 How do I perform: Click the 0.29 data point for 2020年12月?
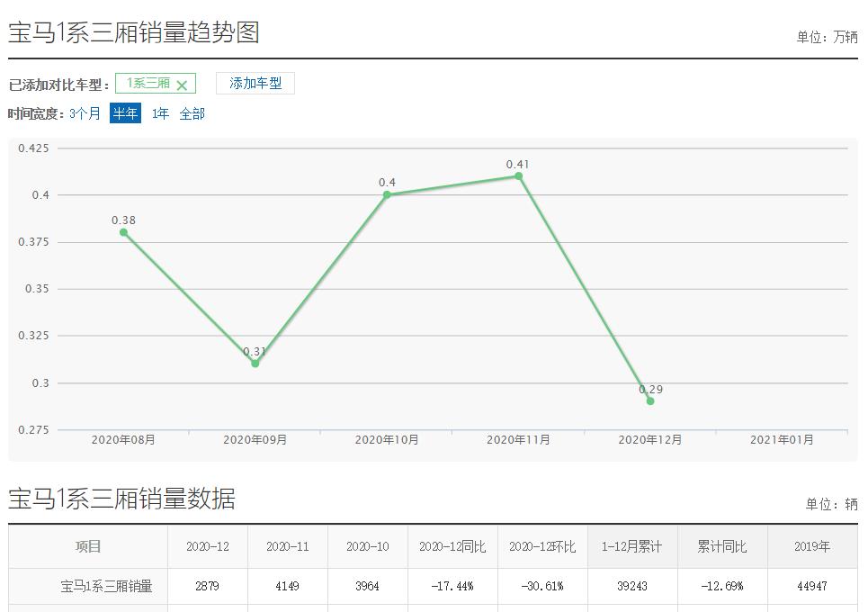[x=650, y=401]
